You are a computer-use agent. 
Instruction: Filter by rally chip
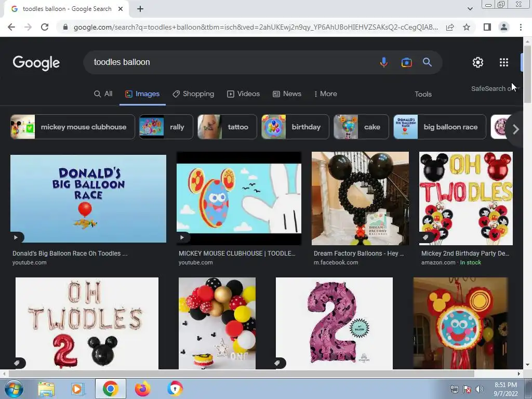(x=166, y=127)
